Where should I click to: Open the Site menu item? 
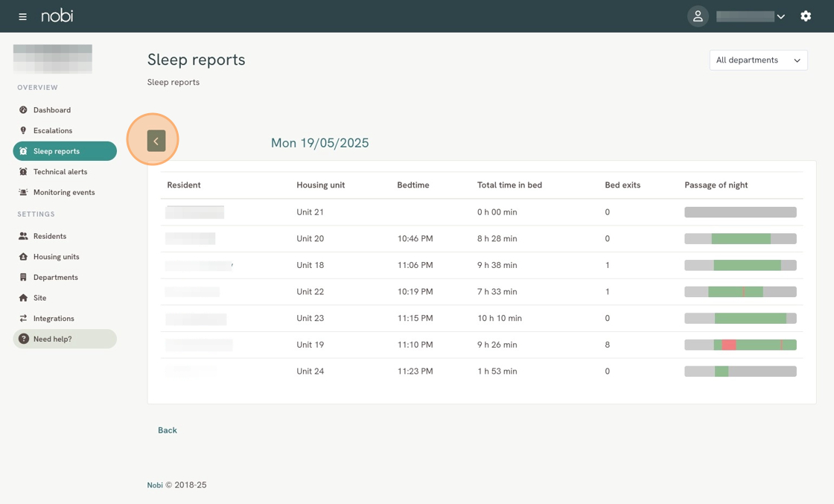39,298
